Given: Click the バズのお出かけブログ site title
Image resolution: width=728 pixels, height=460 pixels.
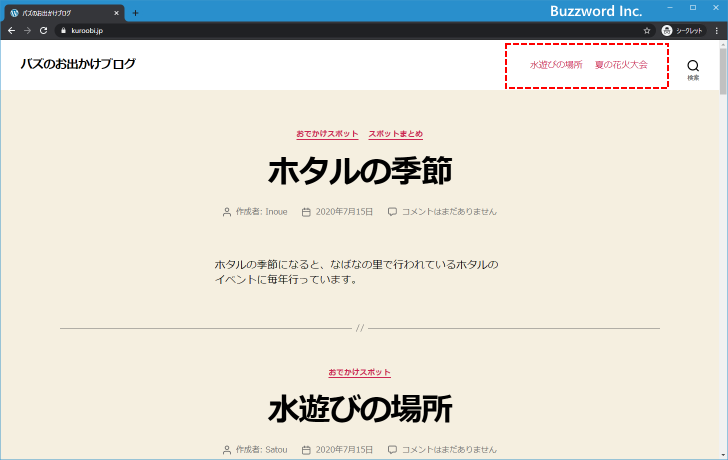Looking at the screenshot, I should [x=78, y=64].
